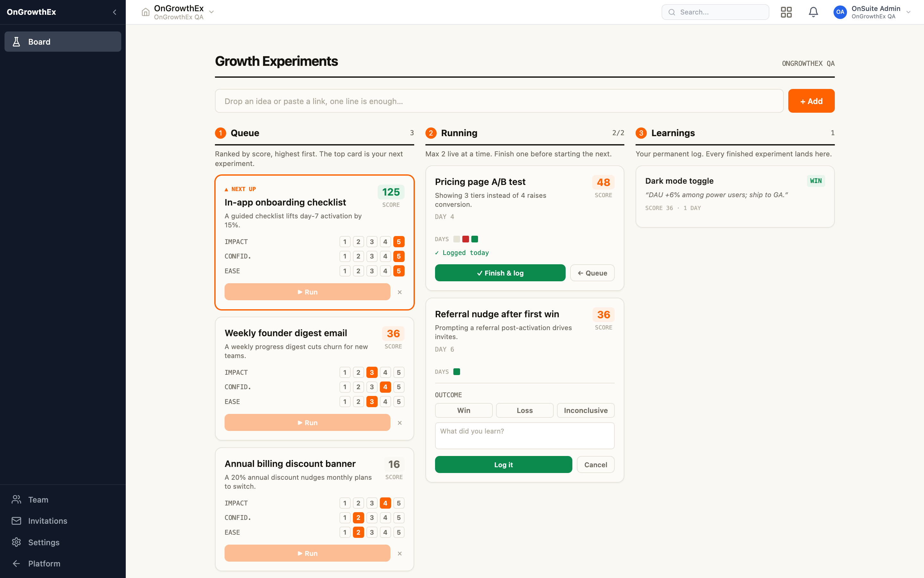Select the Win outcome

464,410
